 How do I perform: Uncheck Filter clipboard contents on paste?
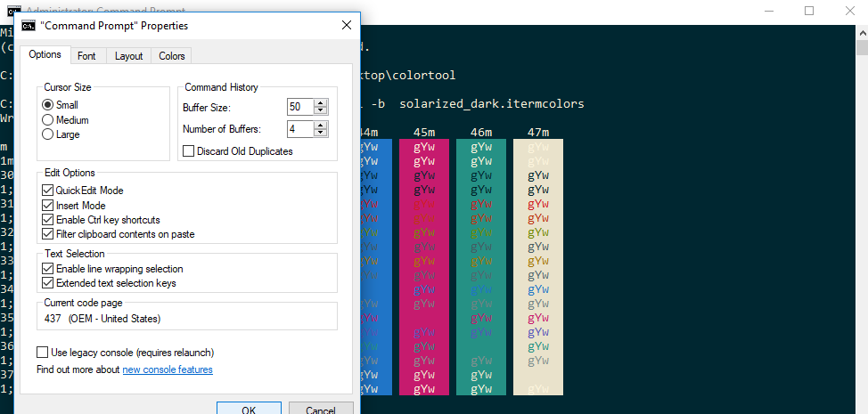[x=48, y=234]
